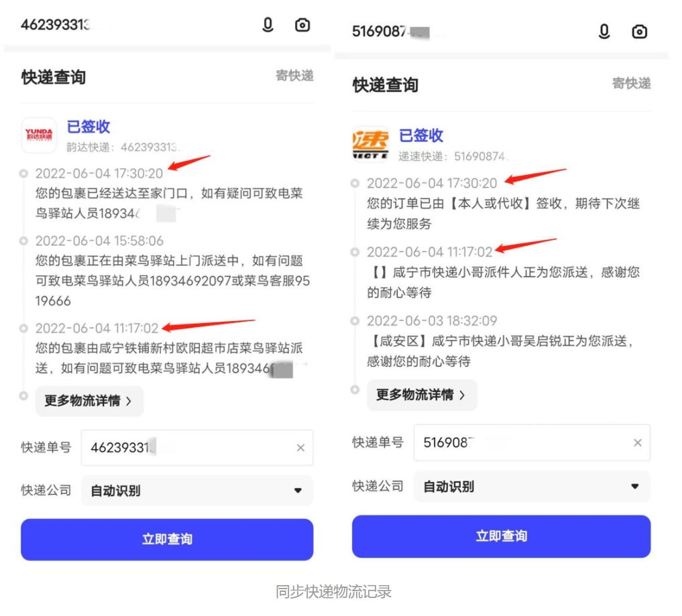Viewport: 682px width, 616px height.
Task: Click left 立即查询 button
Action: pyautogui.click(x=167, y=540)
